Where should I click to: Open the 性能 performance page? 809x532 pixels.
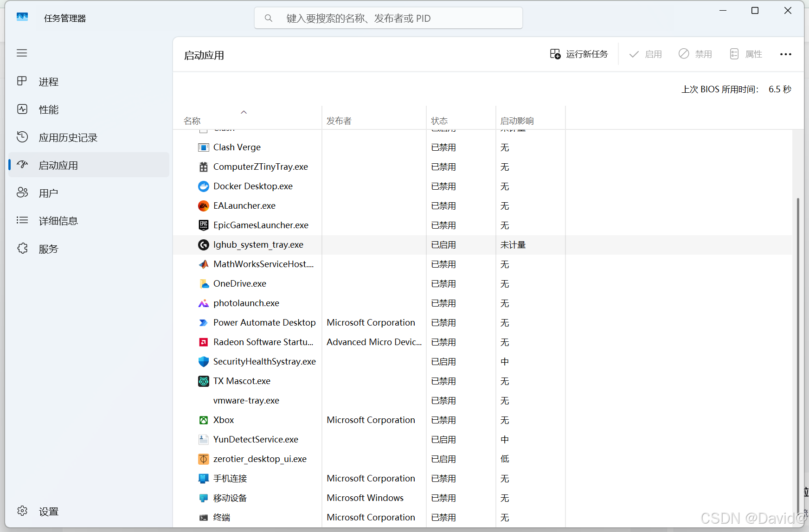[x=89, y=109]
